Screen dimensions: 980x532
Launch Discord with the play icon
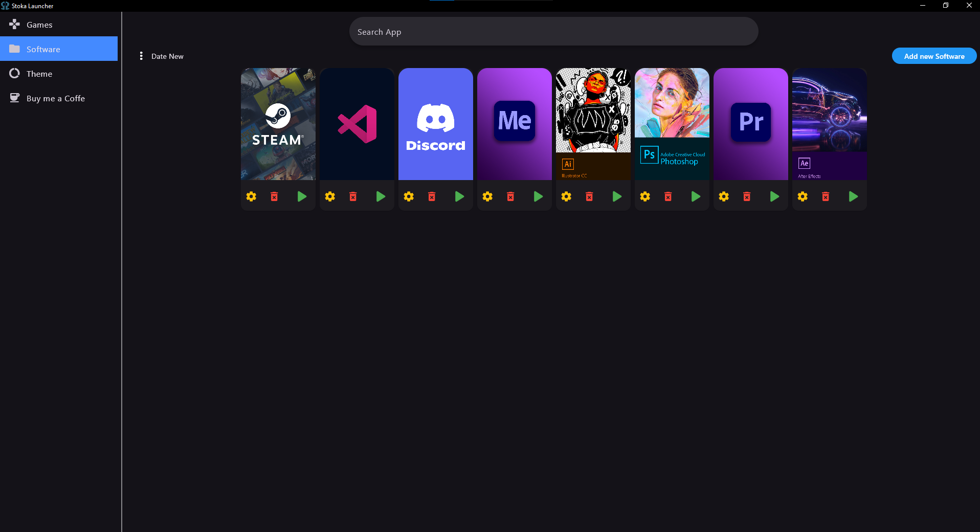459,196
